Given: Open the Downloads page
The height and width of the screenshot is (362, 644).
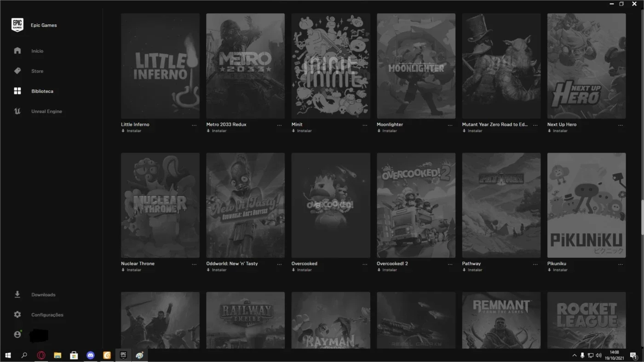Looking at the screenshot, I should pyautogui.click(x=43, y=295).
